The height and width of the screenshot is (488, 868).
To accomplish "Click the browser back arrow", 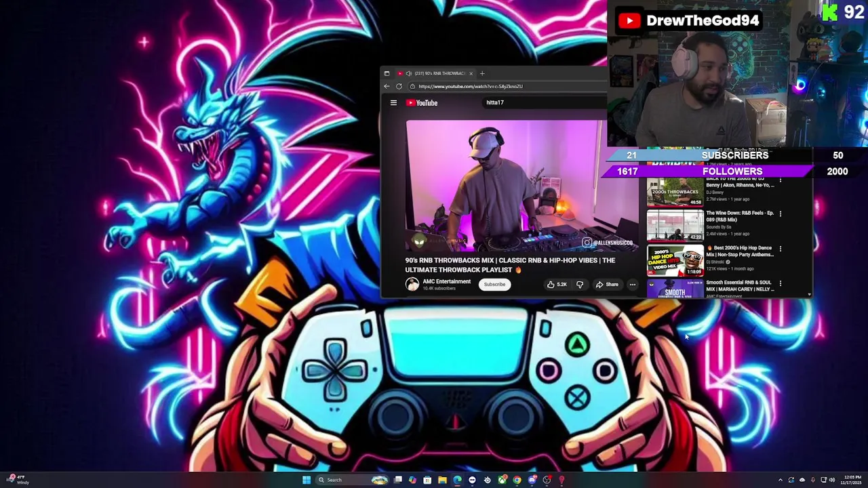I will (387, 87).
